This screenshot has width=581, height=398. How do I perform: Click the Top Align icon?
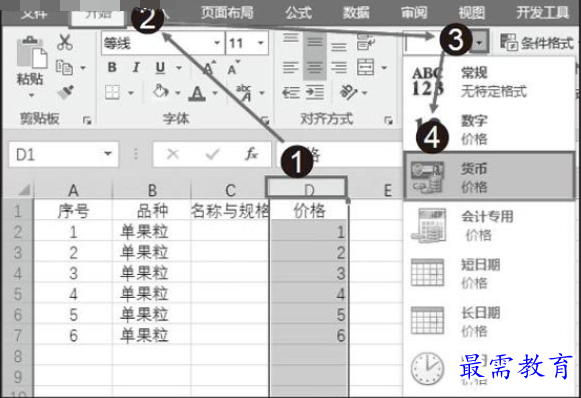coord(291,37)
